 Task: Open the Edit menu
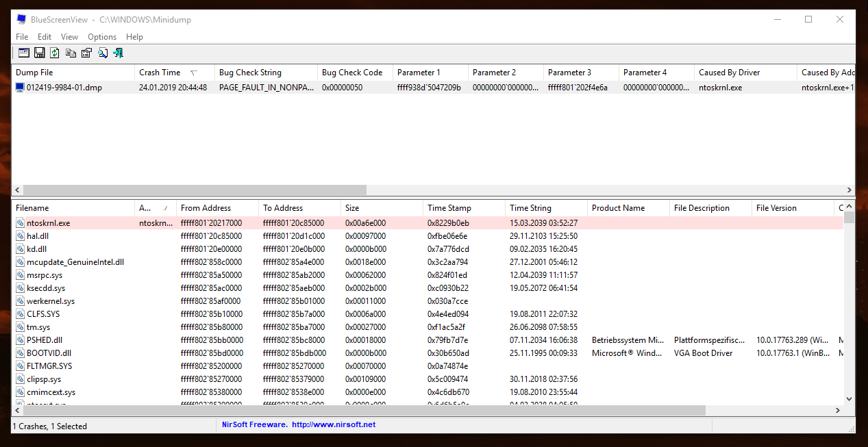coord(45,37)
